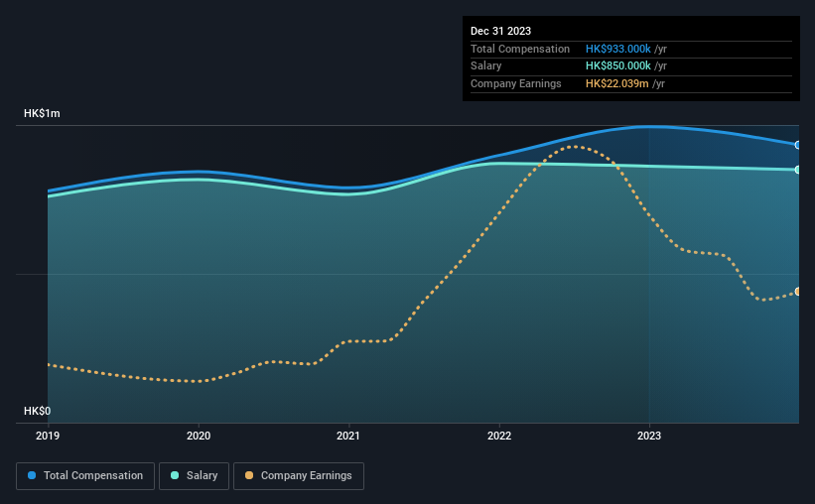The height and width of the screenshot is (504, 815).
Task: Click the teal Salary endpoint marker
Action: [798, 170]
